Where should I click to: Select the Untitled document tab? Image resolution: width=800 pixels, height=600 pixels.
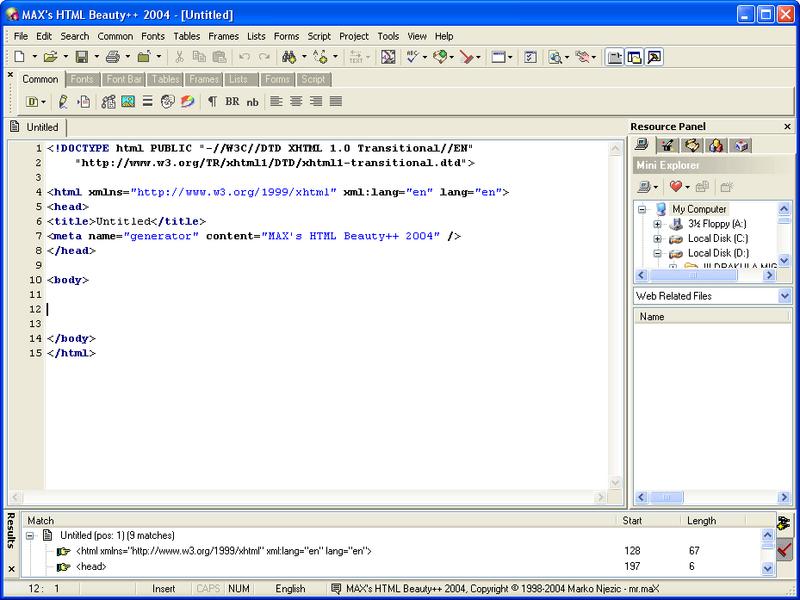point(36,127)
